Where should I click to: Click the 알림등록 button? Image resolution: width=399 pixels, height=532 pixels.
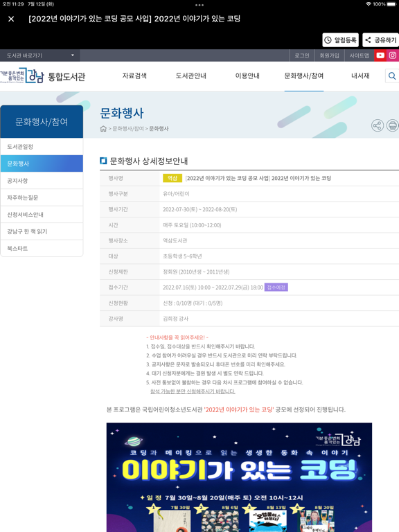point(340,40)
